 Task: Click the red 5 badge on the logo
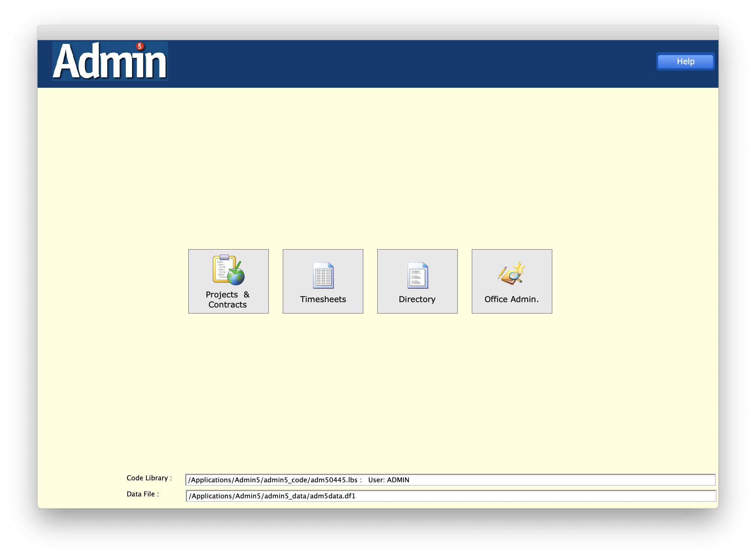tap(140, 46)
